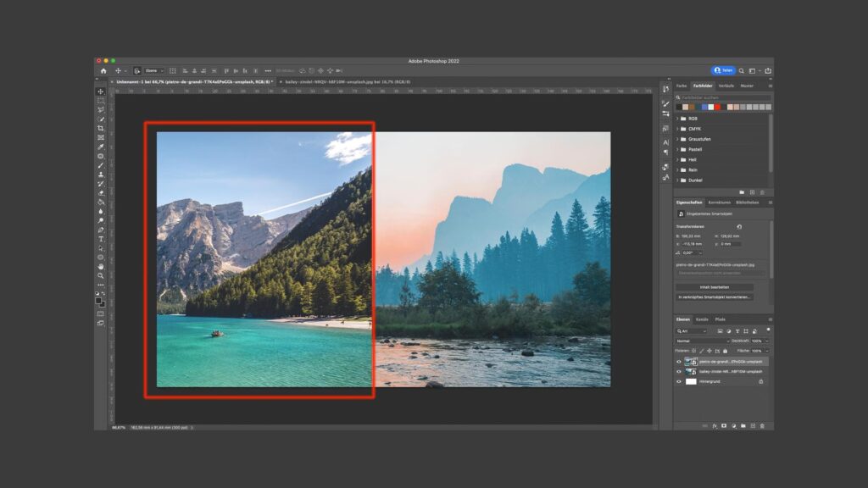Click the blue Teilen button
The image size is (868, 488).
point(723,70)
